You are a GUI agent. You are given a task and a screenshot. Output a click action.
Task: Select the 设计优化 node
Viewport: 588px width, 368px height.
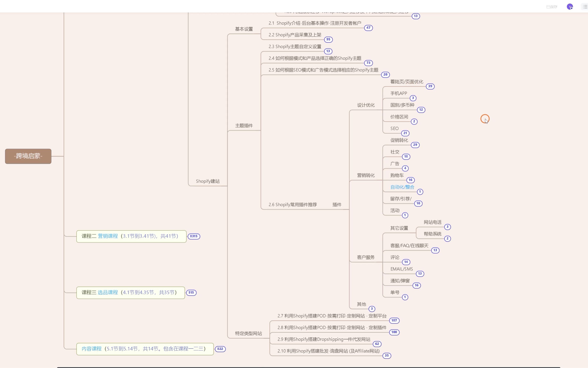366,105
